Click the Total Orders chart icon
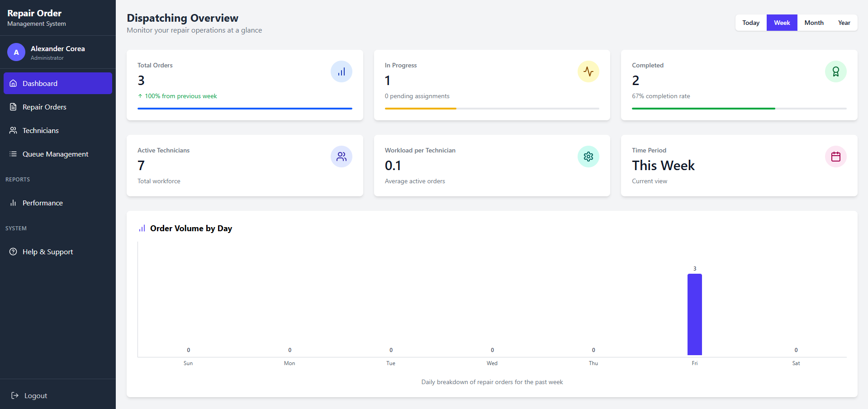Image resolution: width=868 pixels, height=409 pixels. tap(342, 71)
